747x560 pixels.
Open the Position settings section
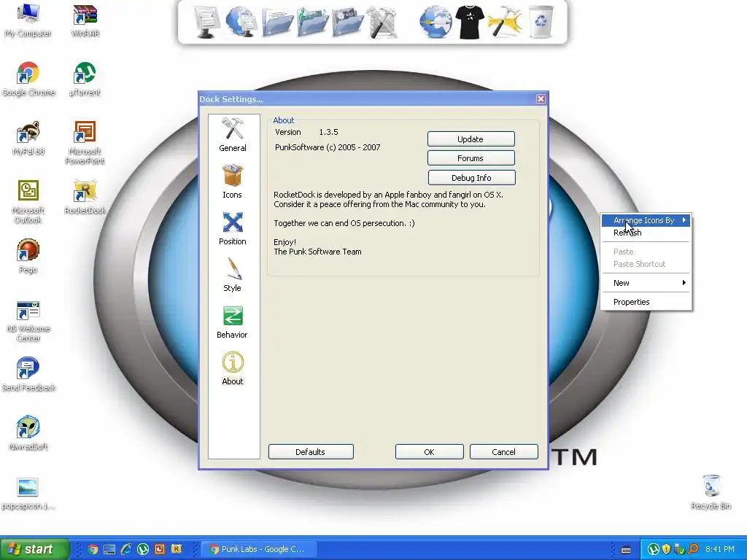pos(233,228)
